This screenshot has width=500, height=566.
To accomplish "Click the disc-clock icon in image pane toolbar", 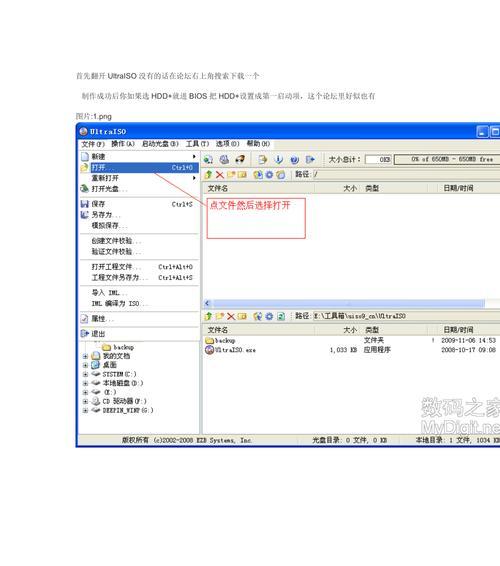I will [258, 175].
